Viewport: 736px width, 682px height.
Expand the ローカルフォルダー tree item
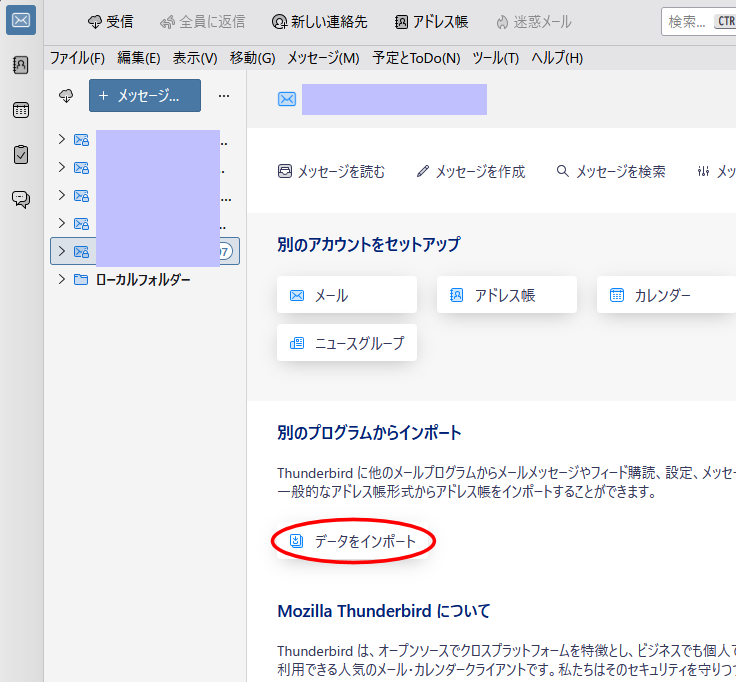(62, 279)
